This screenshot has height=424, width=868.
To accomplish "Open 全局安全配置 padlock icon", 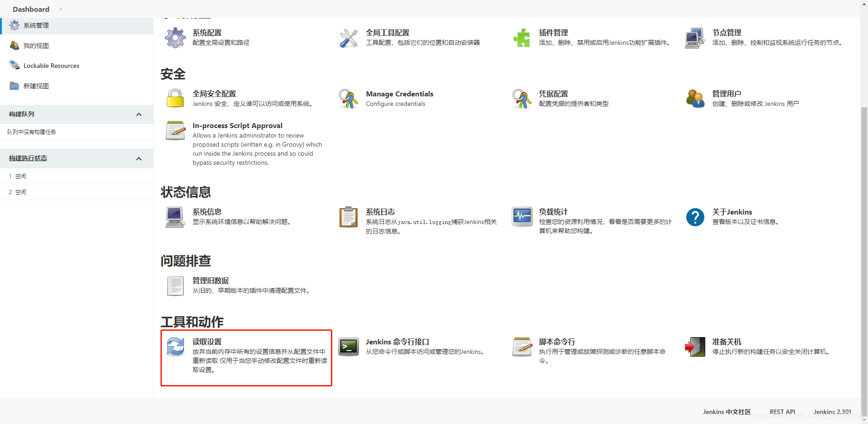I will point(175,98).
